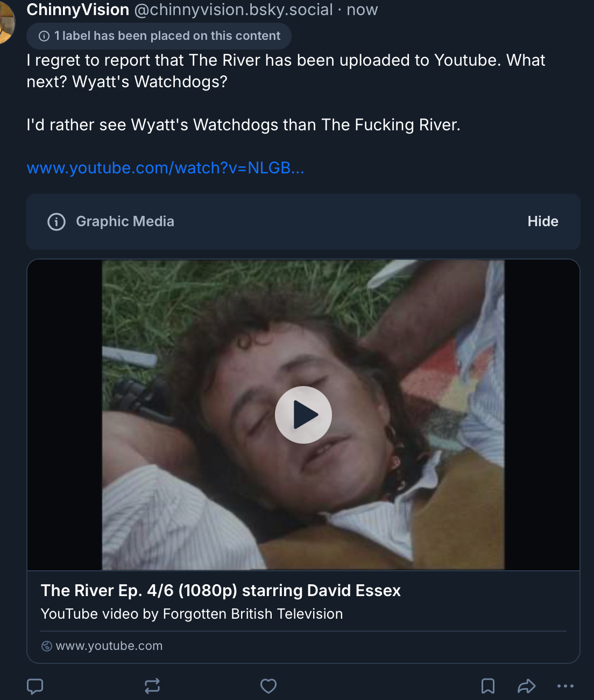594x700 pixels.
Task: Click 'YouTube video by Forgotten British Television'
Action: [192, 614]
